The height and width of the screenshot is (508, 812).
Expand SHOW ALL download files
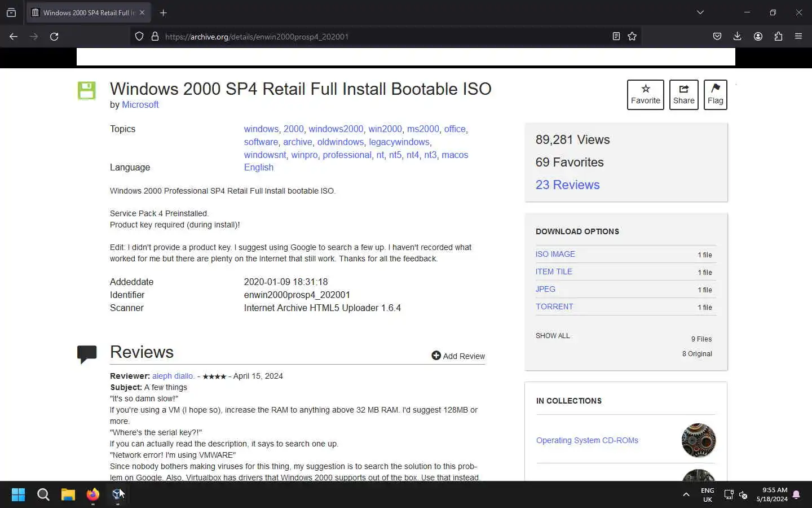pyautogui.click(x=553, y=335)
